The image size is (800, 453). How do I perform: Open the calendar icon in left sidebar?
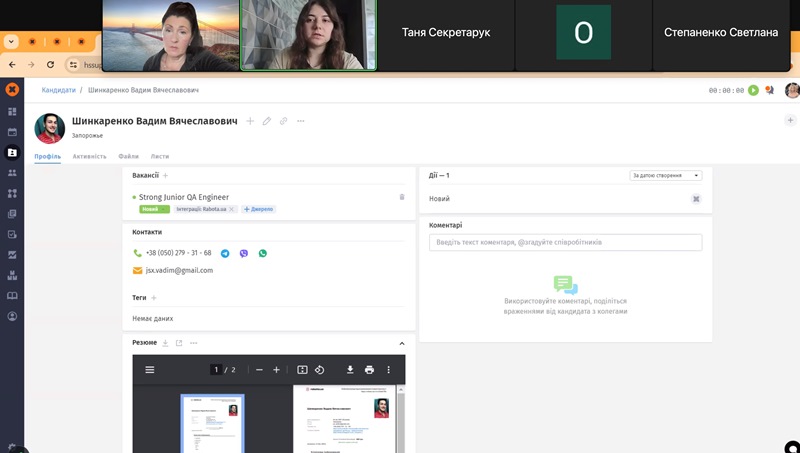[x=12, y=131]
